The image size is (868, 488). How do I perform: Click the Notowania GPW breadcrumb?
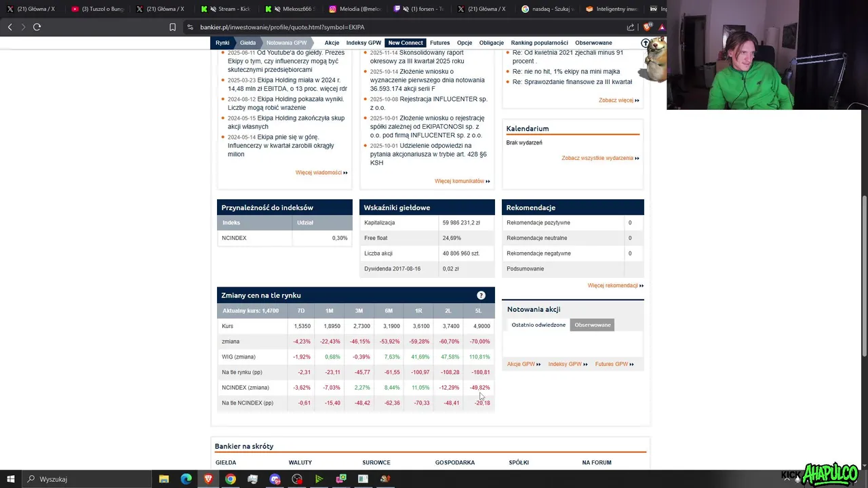[x=286, y=43]
